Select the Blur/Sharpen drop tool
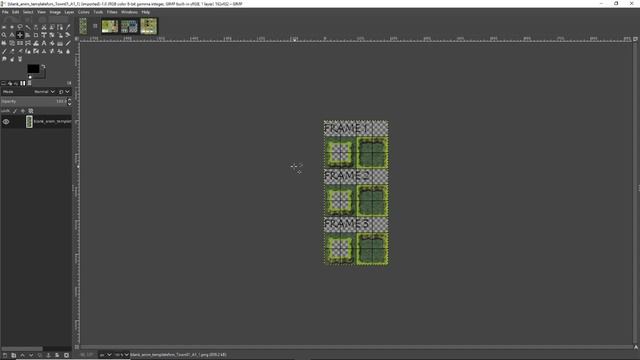The width and height of the screenshot is (640, 360). click(68, 51)
